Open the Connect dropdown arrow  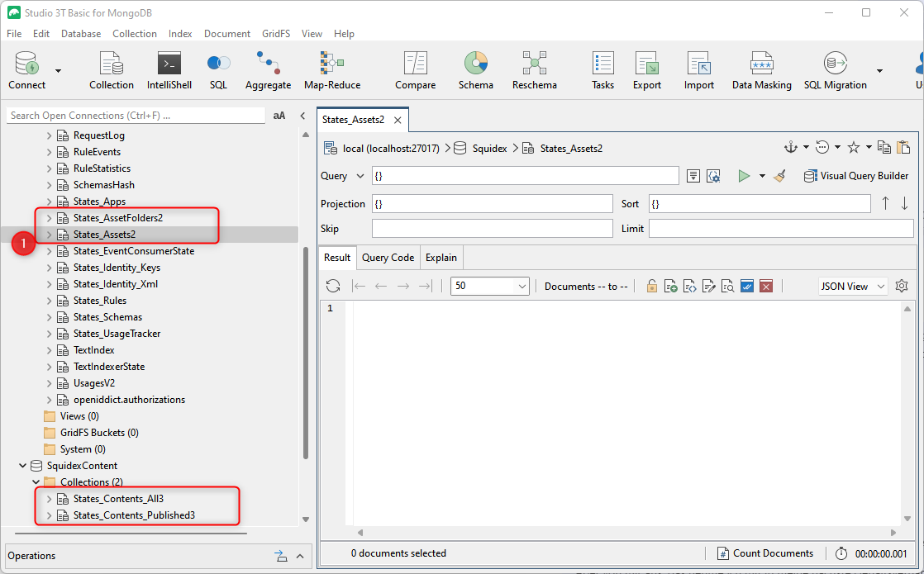tap(59, 71)
